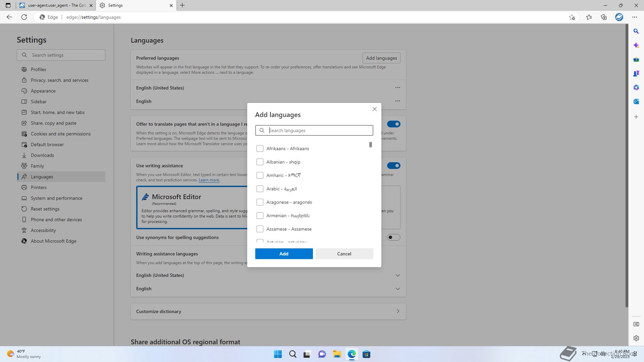This screenshot has height=362, width=644.
Task: Close the Add languages dialog with X
Action: tap(375, 109)
